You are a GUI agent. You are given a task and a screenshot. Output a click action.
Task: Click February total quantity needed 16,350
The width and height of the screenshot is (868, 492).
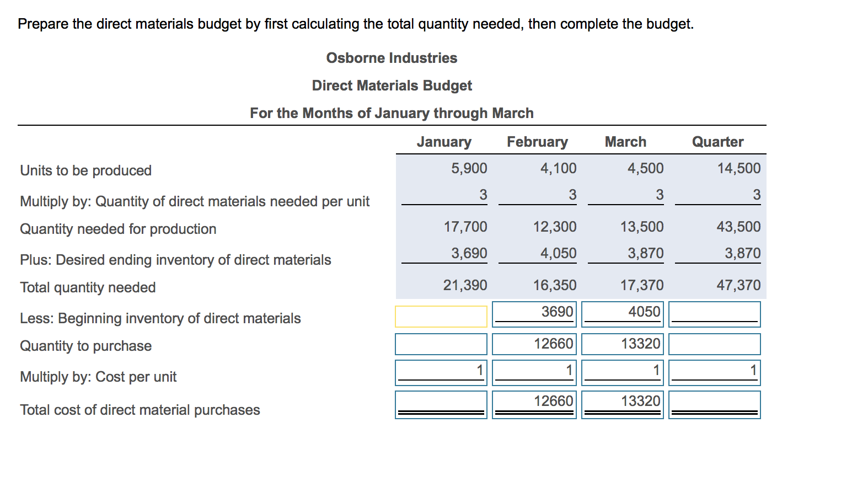(x=555, y=285)
